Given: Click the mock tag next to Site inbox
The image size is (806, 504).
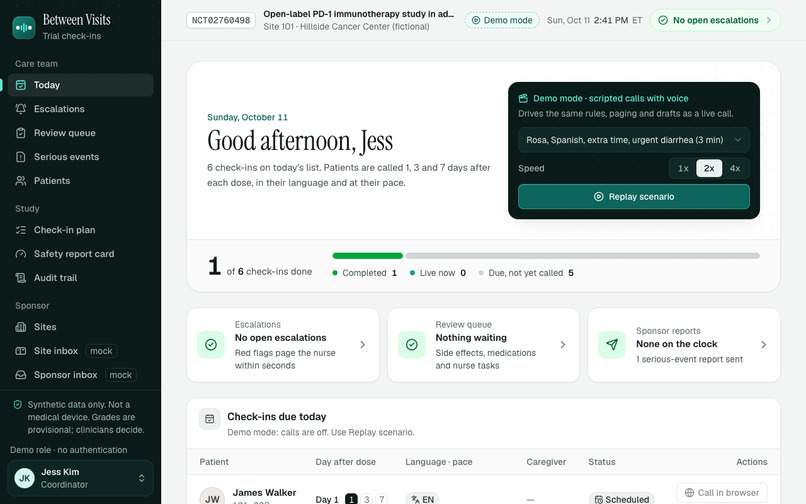Looking at the screenshot, I should [x=101, y=351].
